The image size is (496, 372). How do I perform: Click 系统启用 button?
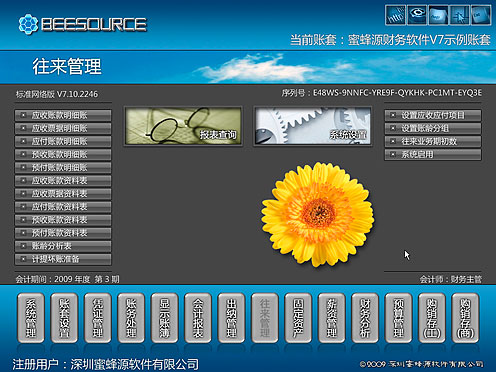(x=433, y=155)
